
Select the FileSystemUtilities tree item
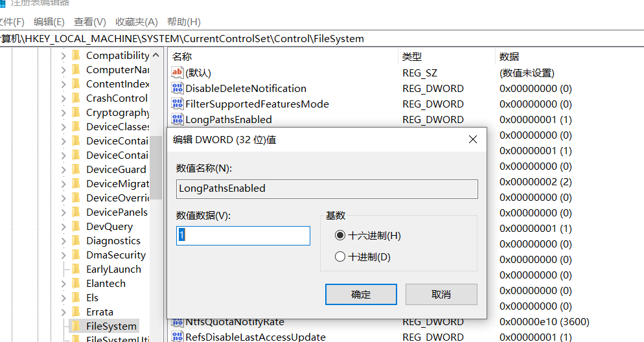(117, 338)
